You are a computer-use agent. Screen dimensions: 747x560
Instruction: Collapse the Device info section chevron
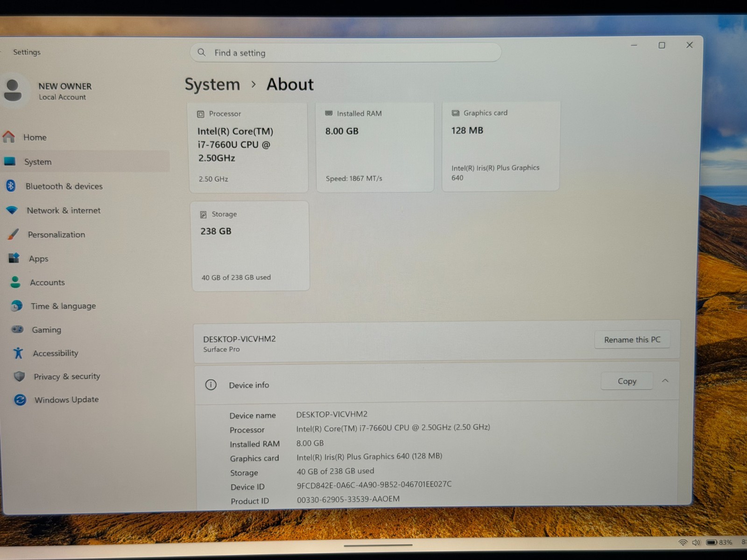pyautogui.click(x=665, y=381)
